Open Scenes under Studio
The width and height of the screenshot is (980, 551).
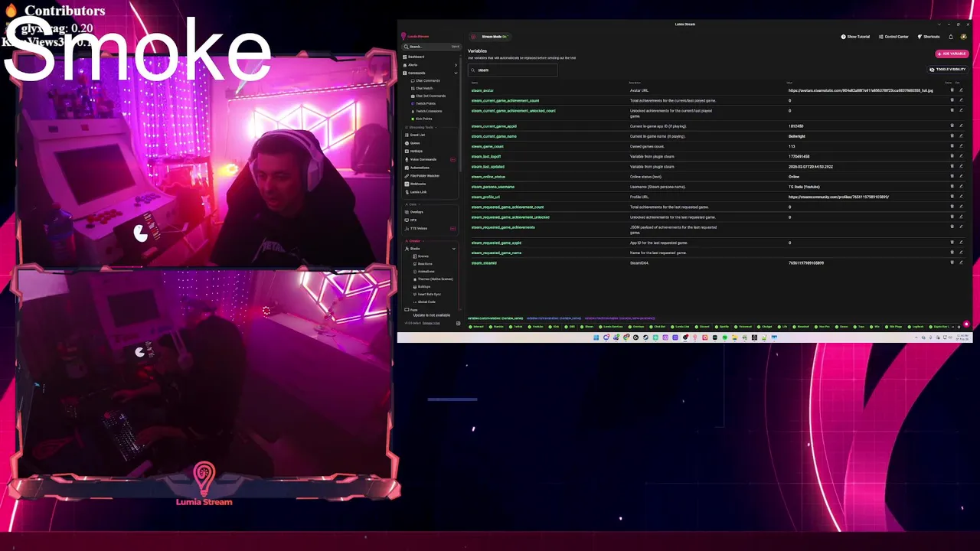(x=422, y=256)
